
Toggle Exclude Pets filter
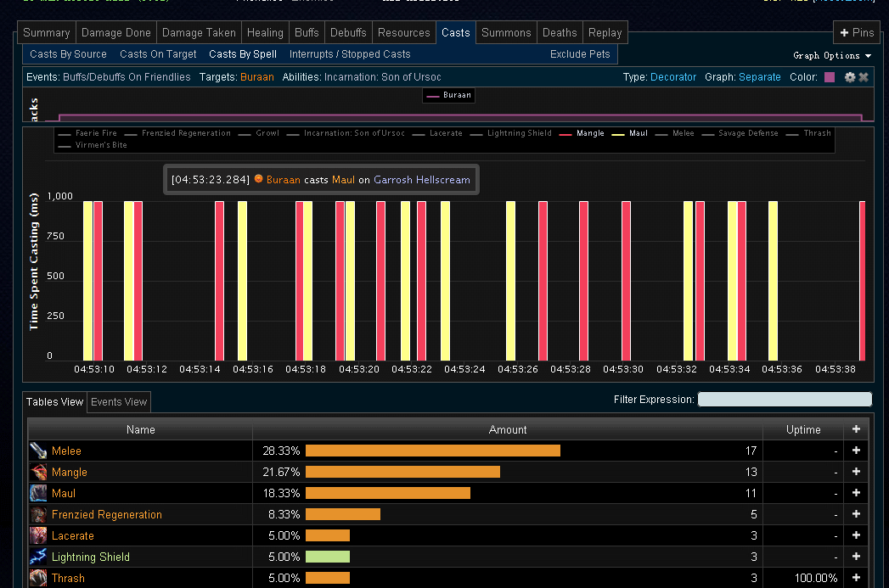coord(580,54)
